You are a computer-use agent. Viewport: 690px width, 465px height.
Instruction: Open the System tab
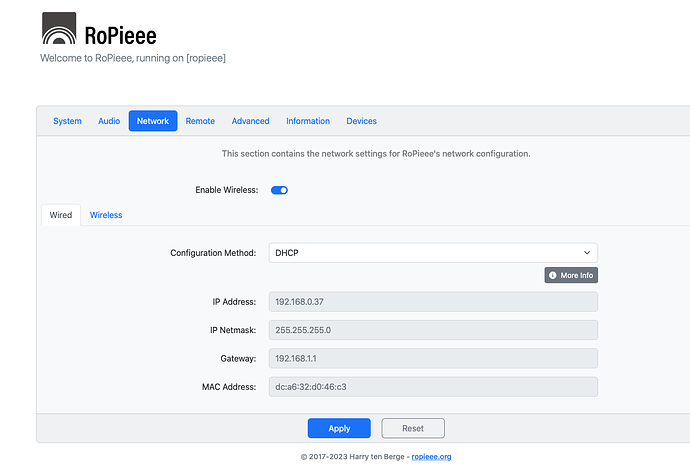pos(67,121)
